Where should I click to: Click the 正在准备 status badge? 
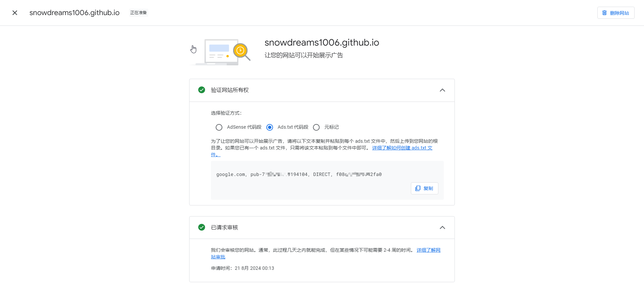pos(139,13)
